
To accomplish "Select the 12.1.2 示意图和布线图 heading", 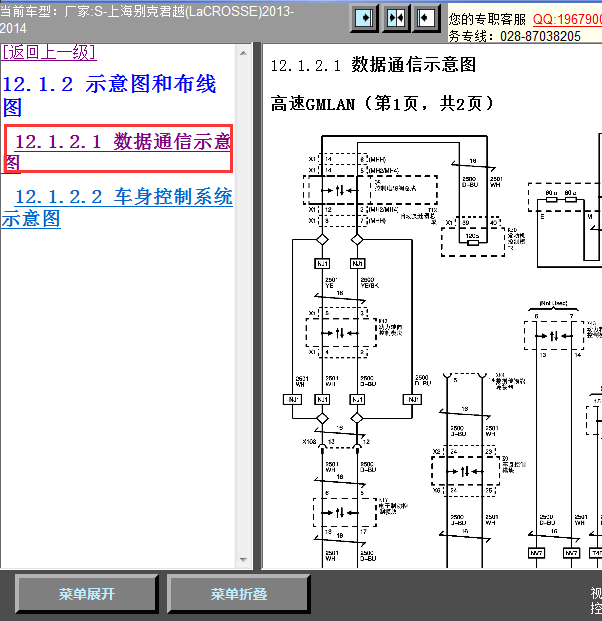I will click(x=109, y=95).
